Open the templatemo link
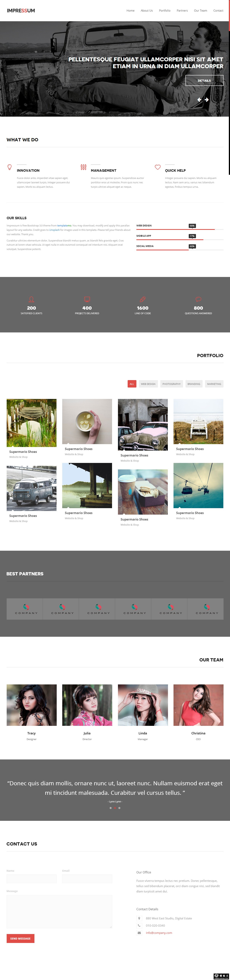This screenshot has width=230, height=980. (64, 226)
